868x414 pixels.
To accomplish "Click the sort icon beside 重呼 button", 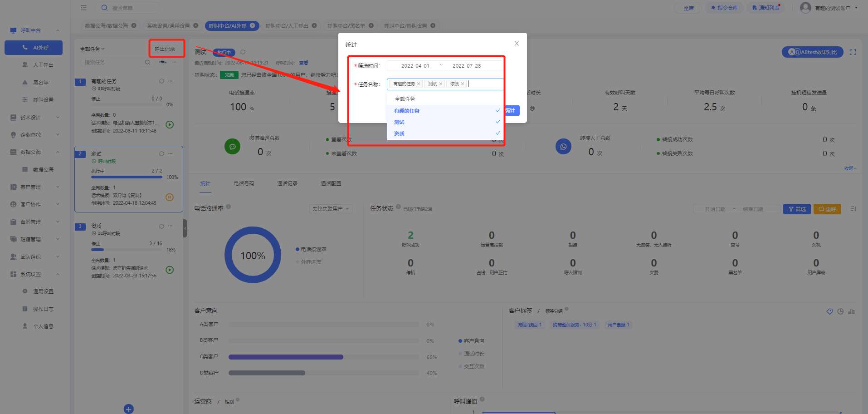I will point(853,209).
